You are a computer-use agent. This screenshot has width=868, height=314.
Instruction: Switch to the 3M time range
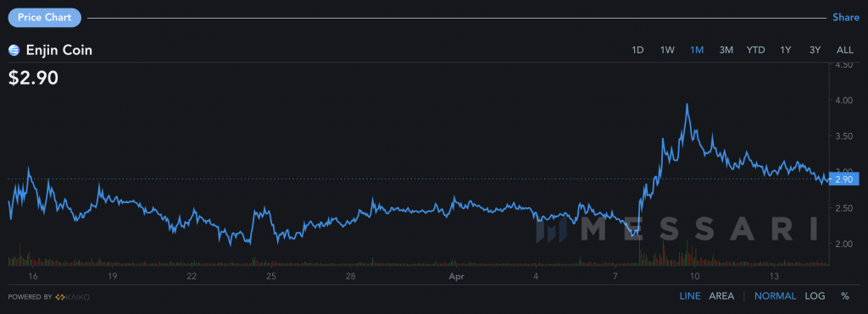point(726,50)
